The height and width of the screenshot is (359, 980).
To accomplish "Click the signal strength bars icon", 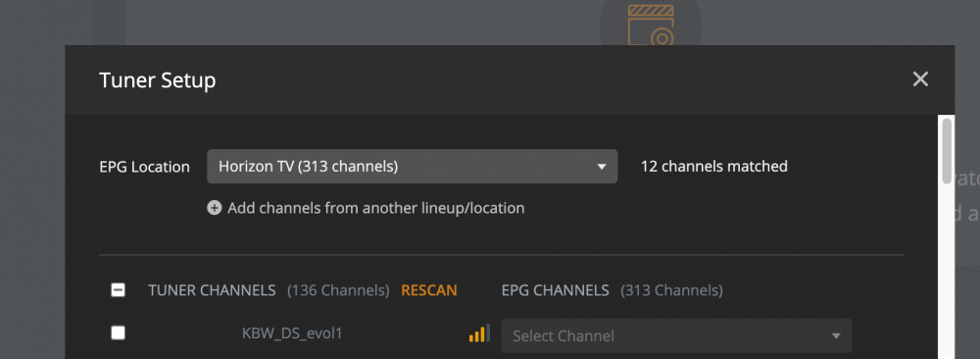I will [x=479, y=333].
